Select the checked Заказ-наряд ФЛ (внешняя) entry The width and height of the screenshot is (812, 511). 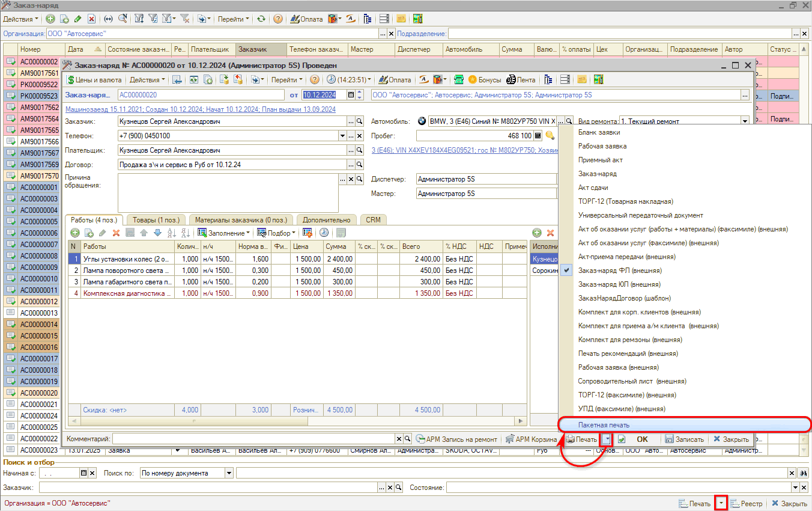click(685, 271)
